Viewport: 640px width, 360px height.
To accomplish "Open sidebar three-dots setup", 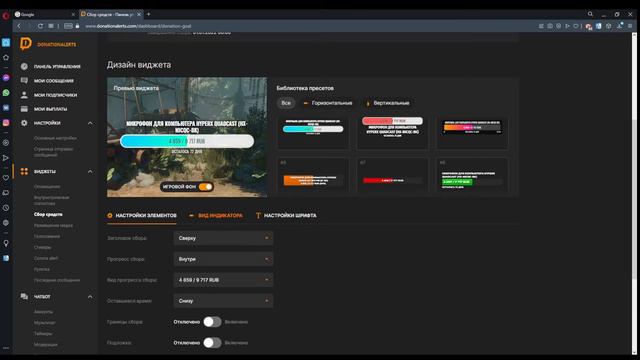I will tap(6, 348).
